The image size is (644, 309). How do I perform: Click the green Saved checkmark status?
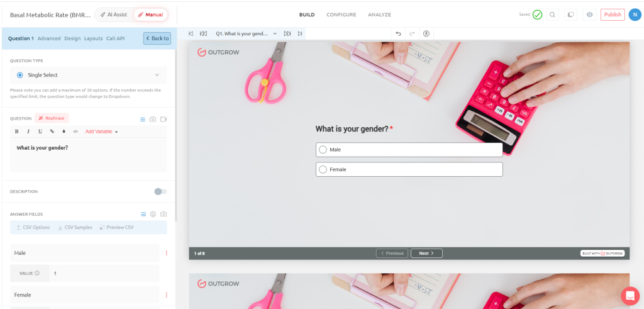(537, 15)
